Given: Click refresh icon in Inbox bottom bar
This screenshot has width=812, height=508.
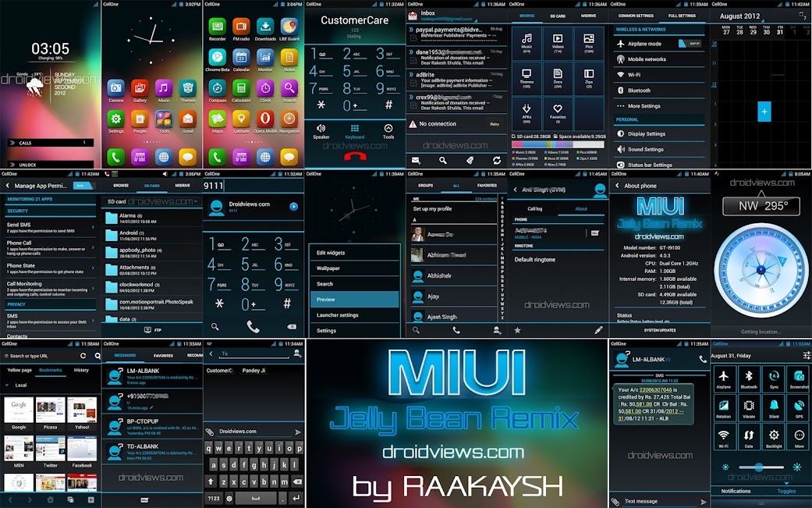Looking at the screenshot, I should coord(497,161).
